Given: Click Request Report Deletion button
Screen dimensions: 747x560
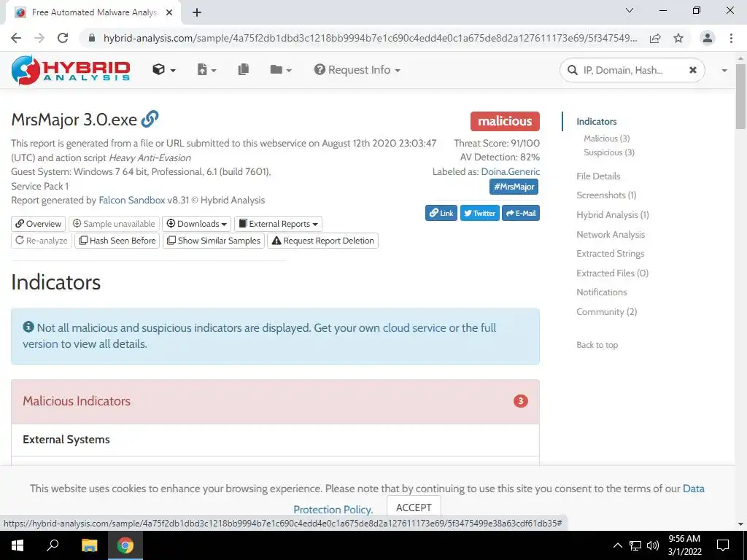Looking at the screenshot, I should pos(322,241).
